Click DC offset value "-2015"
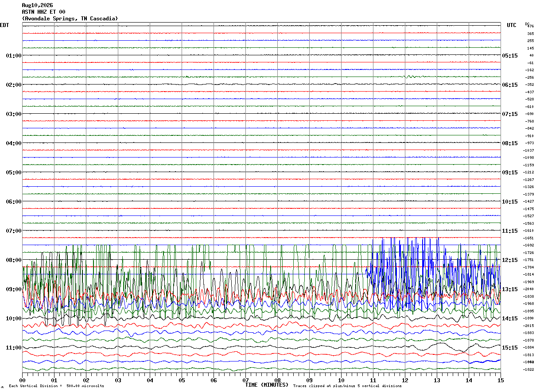Image resolution: width=536 pixels, height=392 pixels. click(x=529, y=326)
